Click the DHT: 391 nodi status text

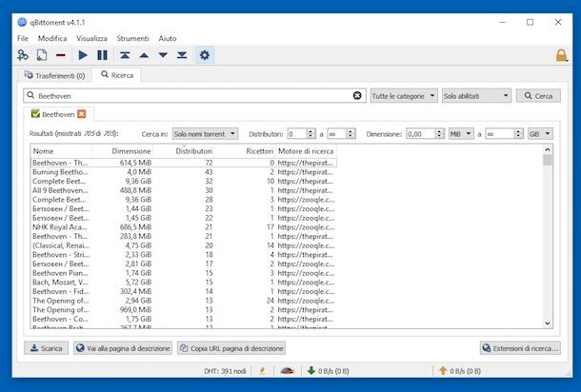[225, 371]
